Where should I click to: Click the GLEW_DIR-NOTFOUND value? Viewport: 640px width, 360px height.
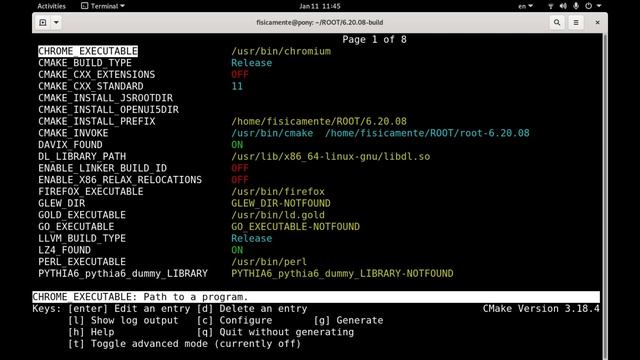click(281, 203)
